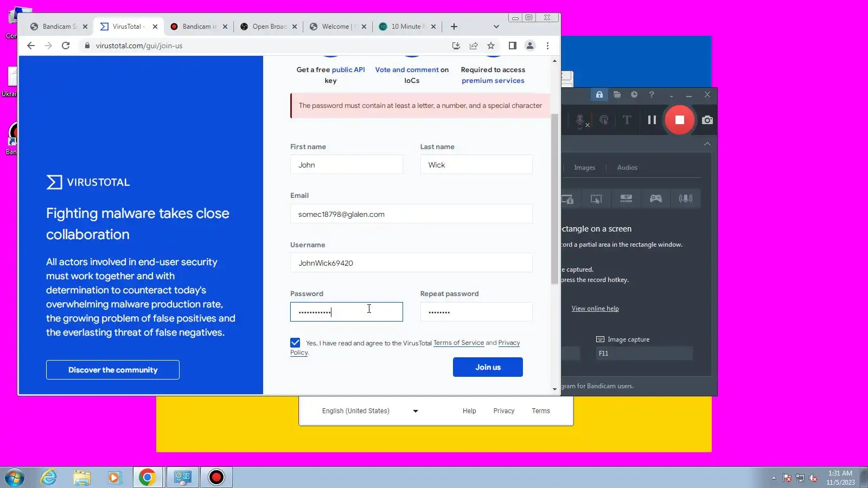Close the 10 Minute tab
Viewport: 868px width, 488px height.
click(433, 27)
